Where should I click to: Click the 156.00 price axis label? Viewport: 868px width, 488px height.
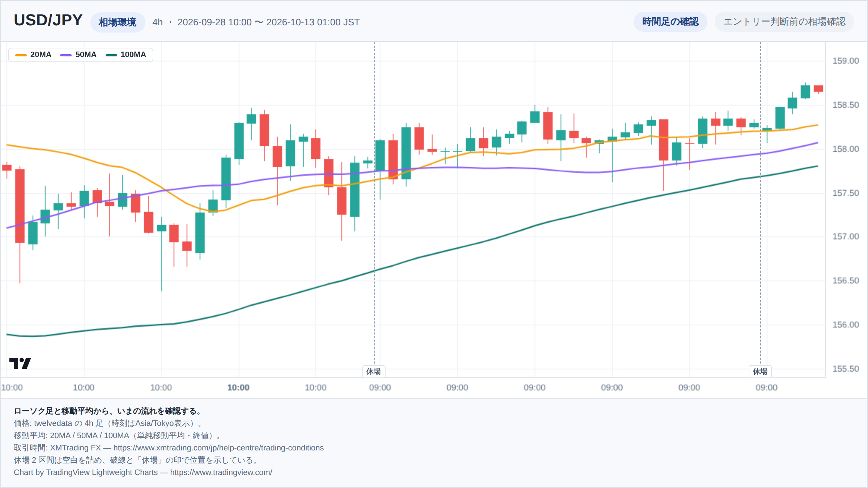pos(845,325)
